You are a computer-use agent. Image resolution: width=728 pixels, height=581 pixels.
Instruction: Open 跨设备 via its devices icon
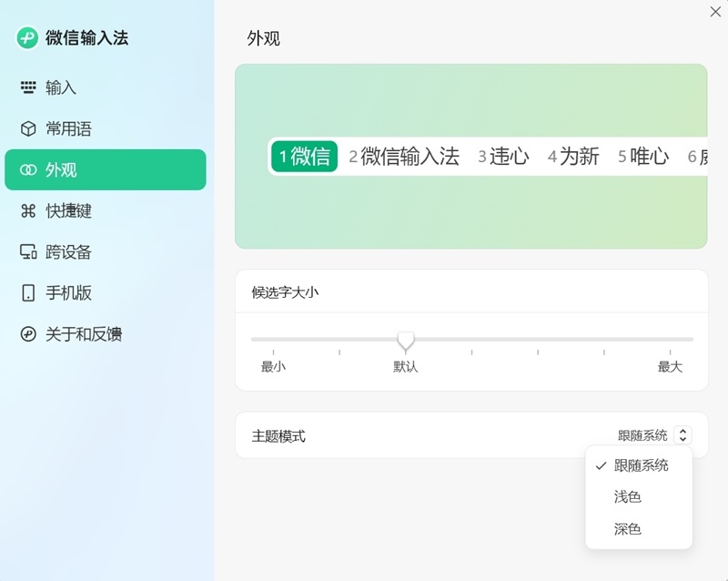click(x=27, y=251)
